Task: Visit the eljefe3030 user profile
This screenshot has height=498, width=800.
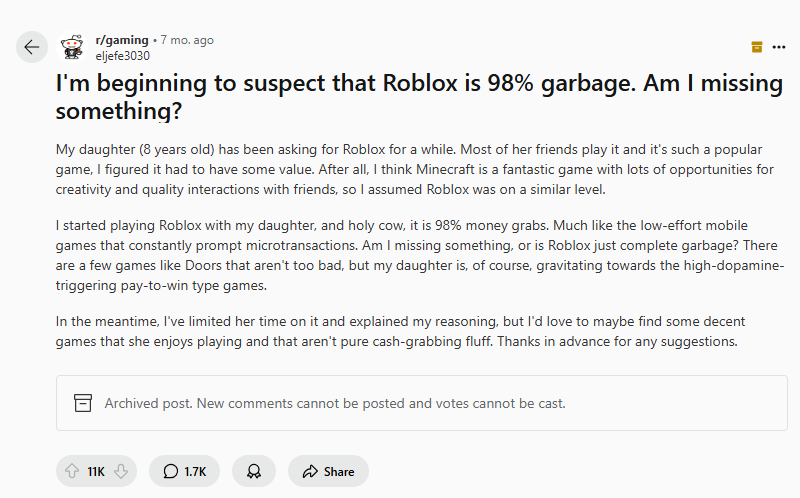Action: [x=122, y=56]
